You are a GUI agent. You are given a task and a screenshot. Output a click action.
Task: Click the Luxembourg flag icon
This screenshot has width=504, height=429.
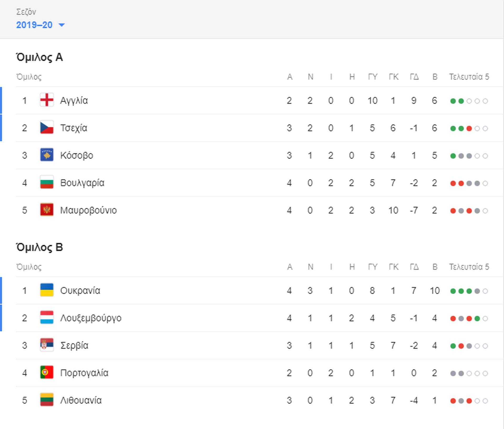coord(47,318)
